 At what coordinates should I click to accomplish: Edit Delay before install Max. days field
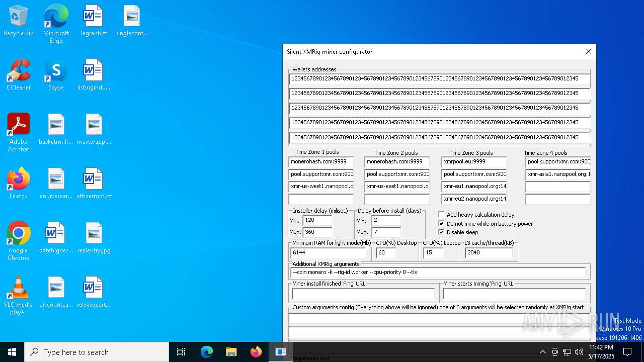click(x=386, y=232)
